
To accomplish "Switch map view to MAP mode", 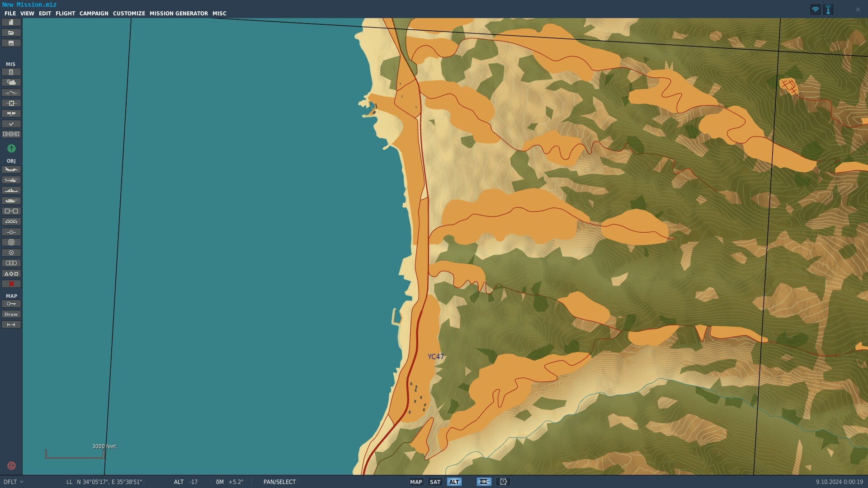I will pyautogui.click(x=416, y=482).
